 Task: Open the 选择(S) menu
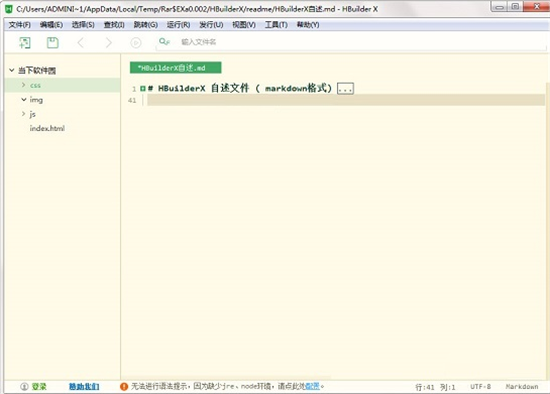83,25
